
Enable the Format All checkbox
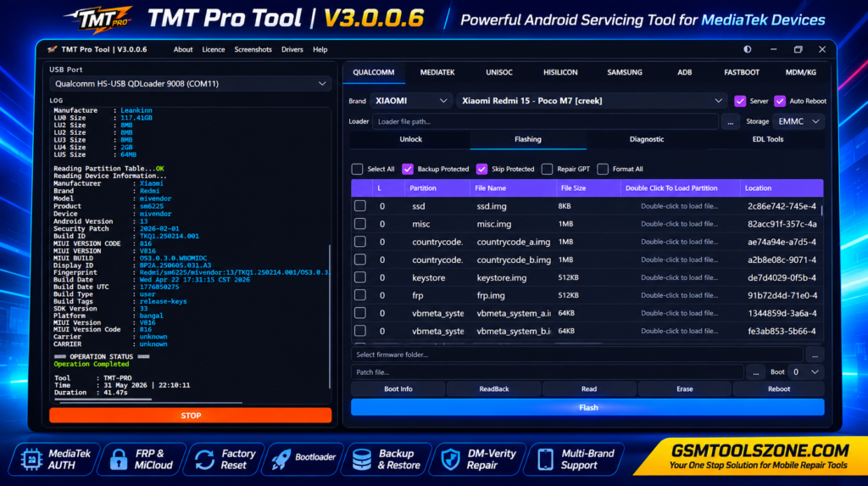click(x=603, y=169)
